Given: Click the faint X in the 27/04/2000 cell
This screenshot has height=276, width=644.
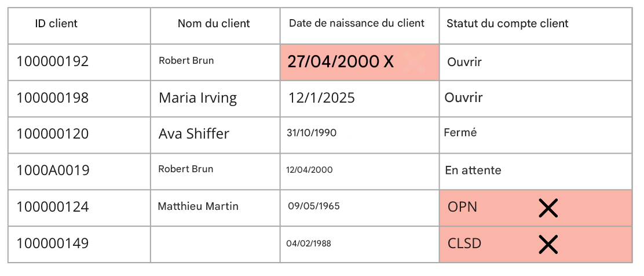Looking at the screenshot, I should [x=415, y=60].
